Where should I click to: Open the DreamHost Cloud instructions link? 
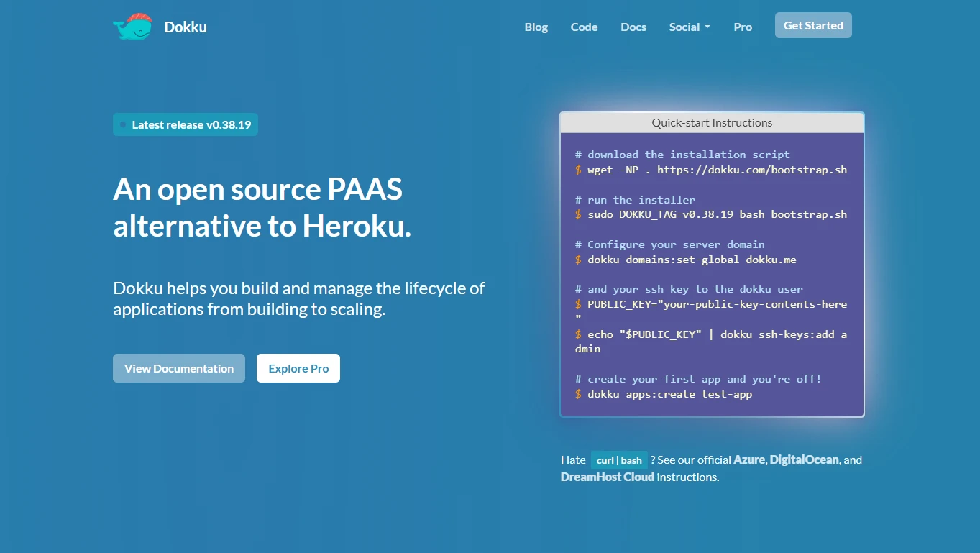608,477
